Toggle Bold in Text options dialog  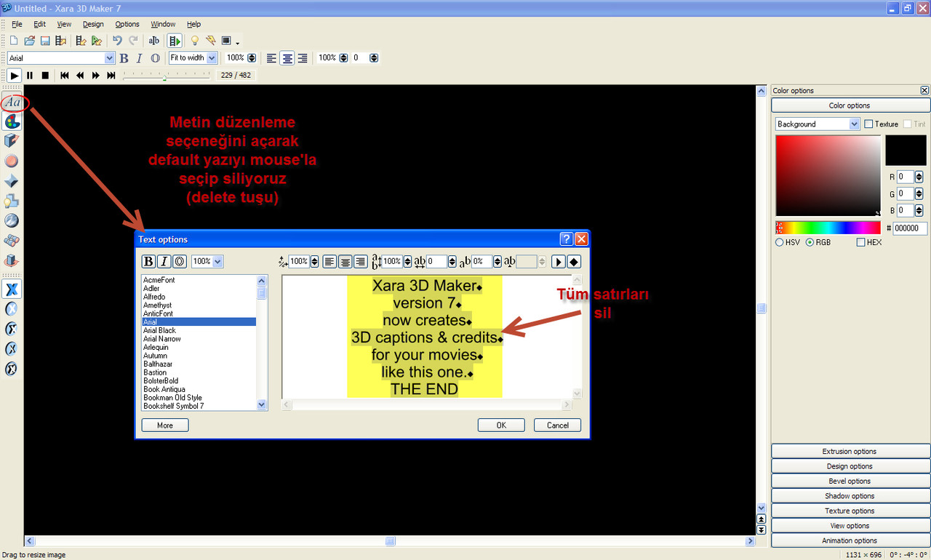point(148,261)
